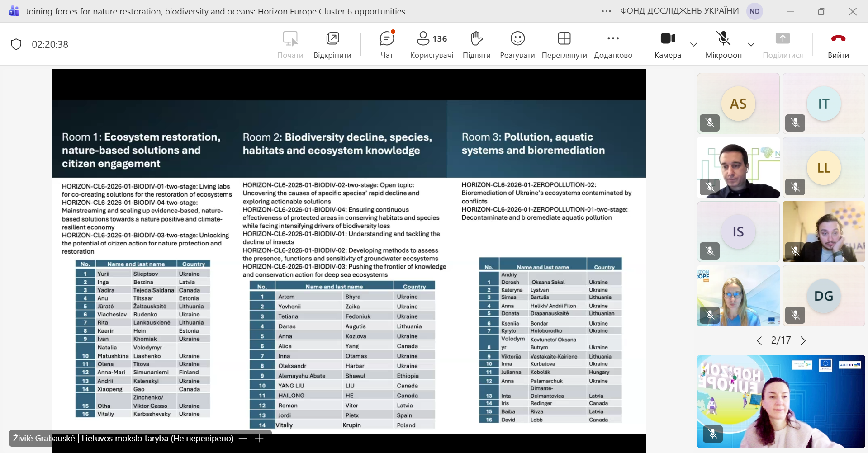Open Реагувати reactions menu

pos(517,44)
